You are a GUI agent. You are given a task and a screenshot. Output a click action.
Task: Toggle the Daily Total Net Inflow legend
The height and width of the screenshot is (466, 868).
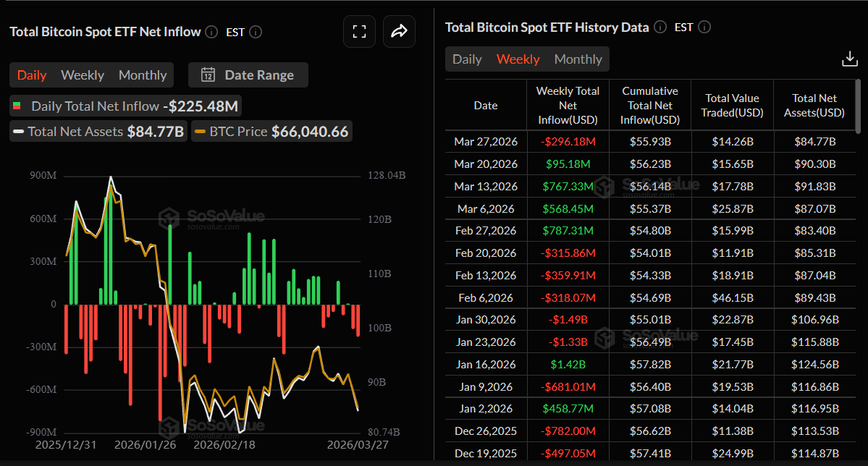tap(125, 105)
